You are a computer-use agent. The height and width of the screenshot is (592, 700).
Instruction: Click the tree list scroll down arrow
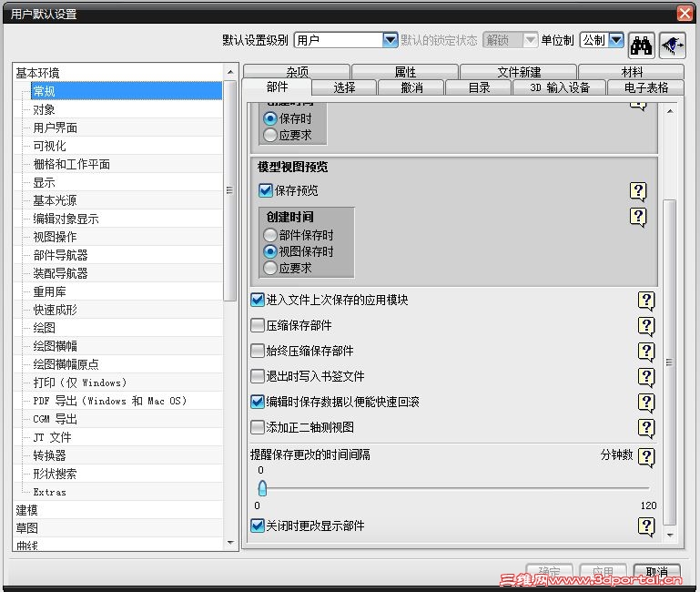point(230,543)
